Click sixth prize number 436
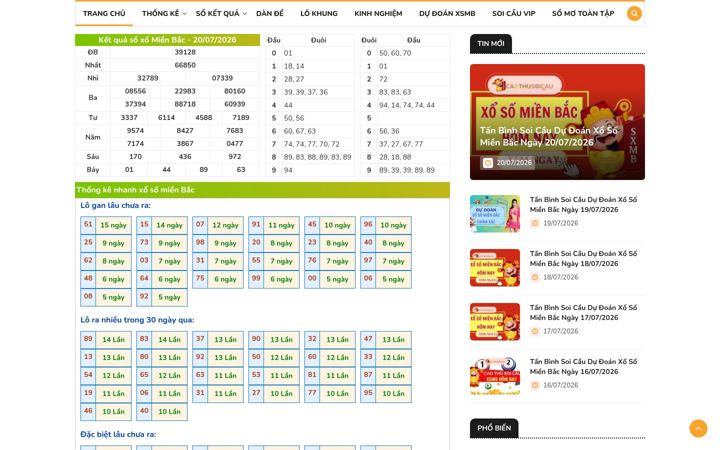 pos(185,157)
